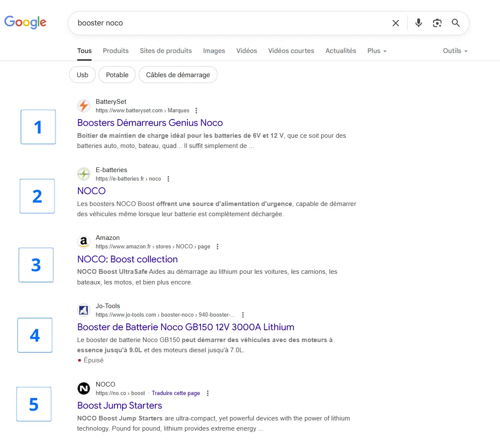Open the 'NOCO' e-batteries result link

pos(91,191)
